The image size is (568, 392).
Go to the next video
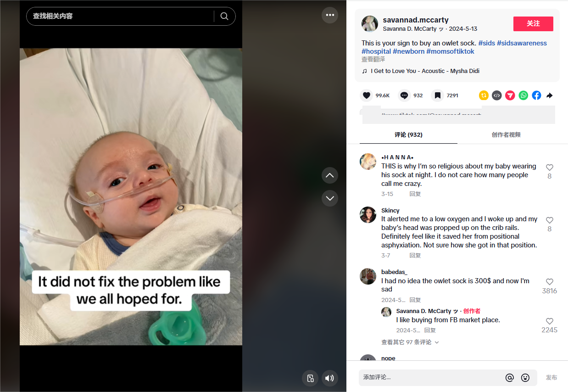click(x=329, y=198)
